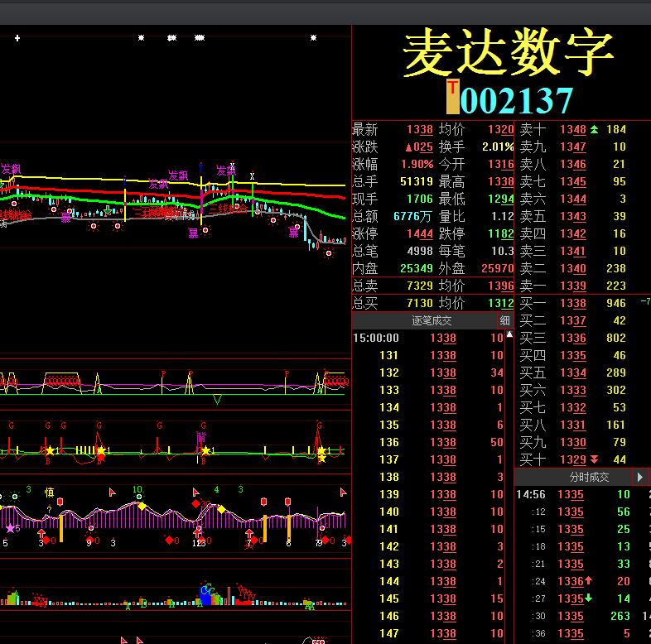651x644 pixels.
Task: Click the stock code 002137
Action: 517,100
